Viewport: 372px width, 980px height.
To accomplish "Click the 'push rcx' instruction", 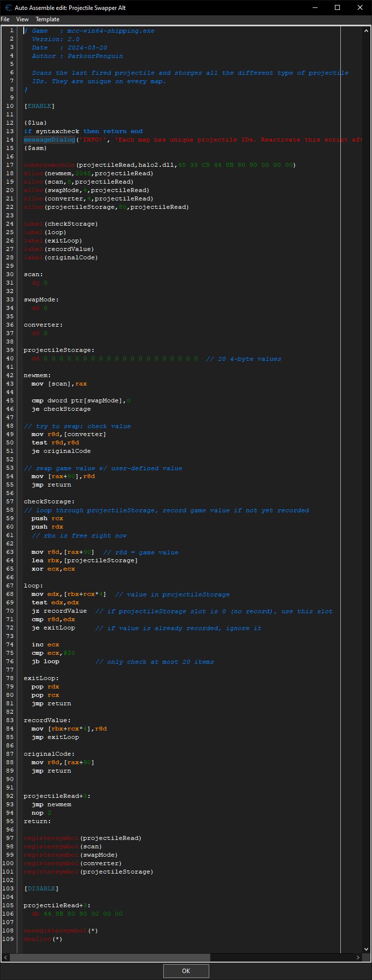I will [x=47, y=519].
